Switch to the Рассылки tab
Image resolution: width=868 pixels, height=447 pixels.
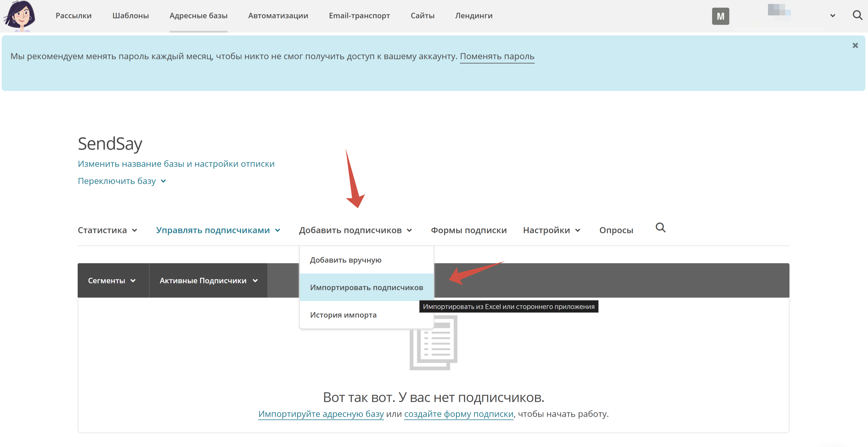73,16
